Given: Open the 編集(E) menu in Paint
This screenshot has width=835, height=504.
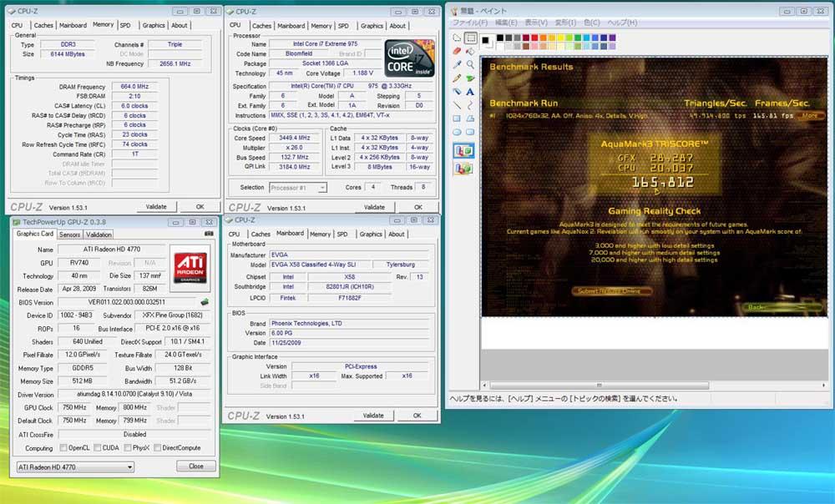Looking at the screenshot, I should click(x=506, y=23).
